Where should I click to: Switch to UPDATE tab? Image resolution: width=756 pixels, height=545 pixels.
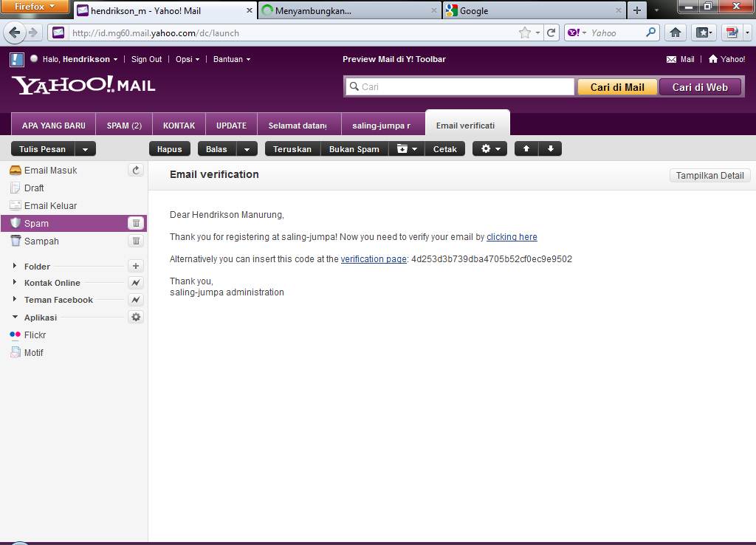pos(231,126)
